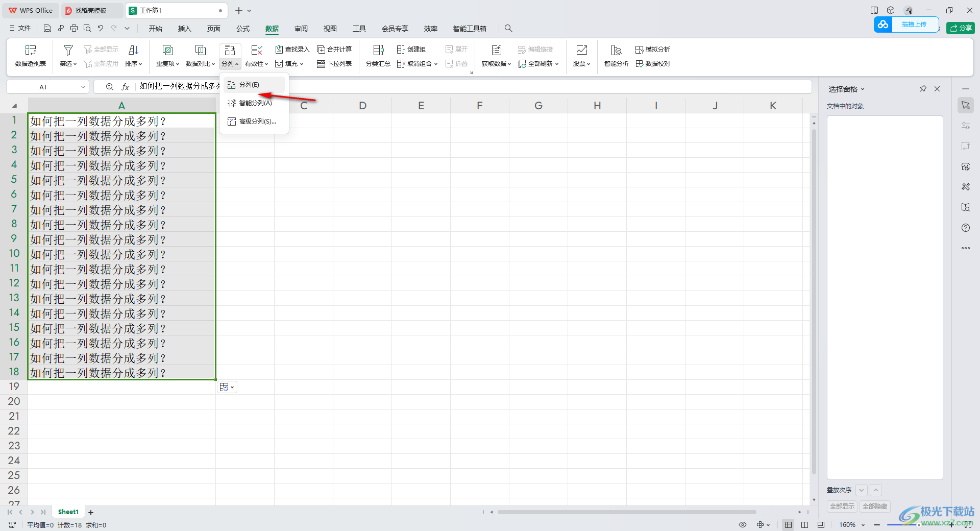Expand the quick access toolbar dropdown arrow
980x531 pixels.
tap(127, 29)
